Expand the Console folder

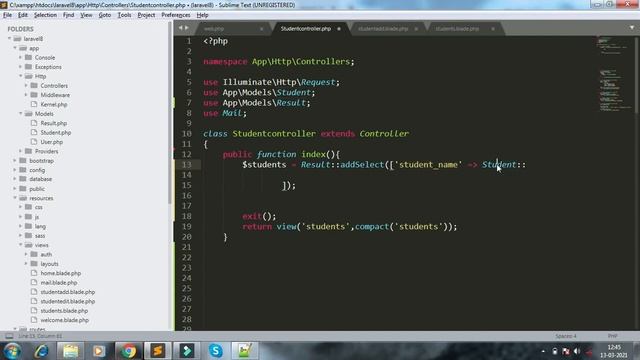click(x=21, y=58)
